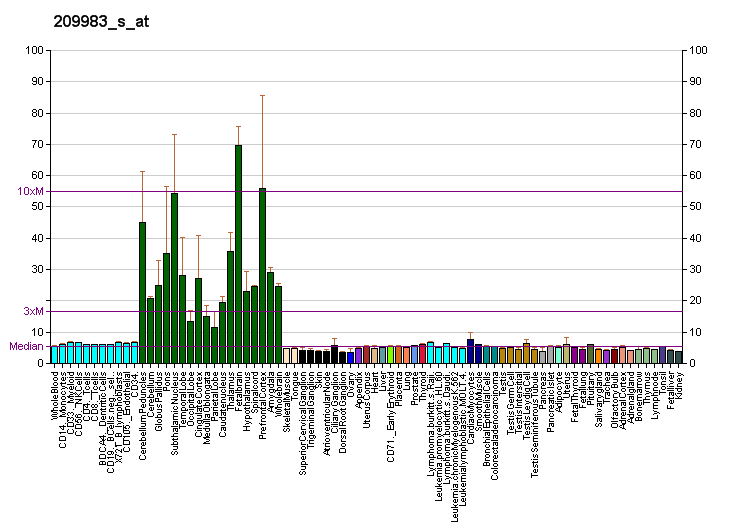Select the Subthalamic Nucleus bar
The image size is (732, 530).
point(174,278)
